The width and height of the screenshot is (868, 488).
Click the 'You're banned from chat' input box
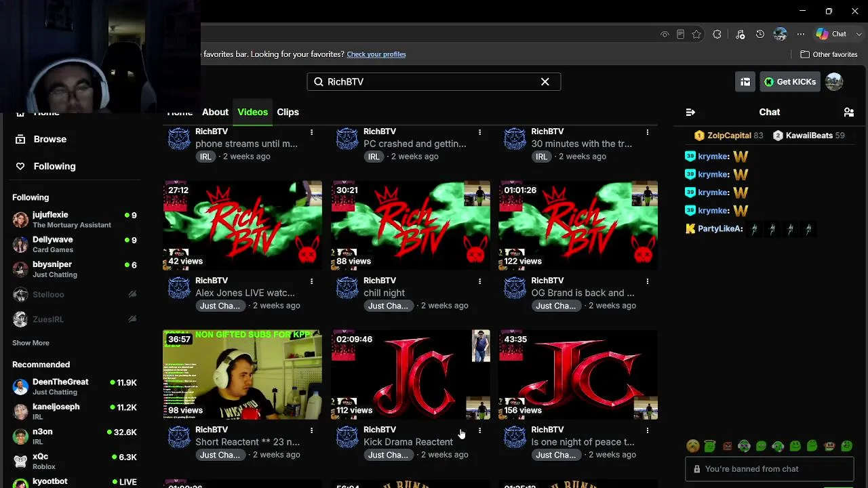(x=770, y=469)
